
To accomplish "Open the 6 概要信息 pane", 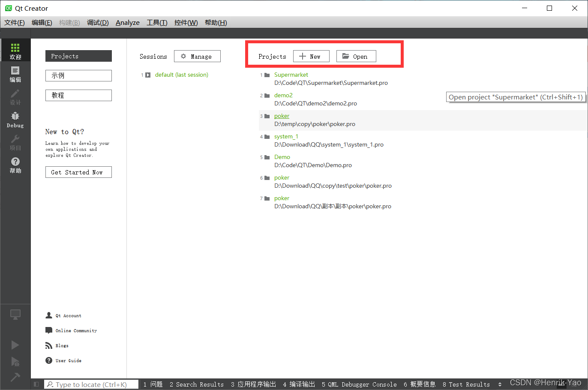I will point(420,384).
